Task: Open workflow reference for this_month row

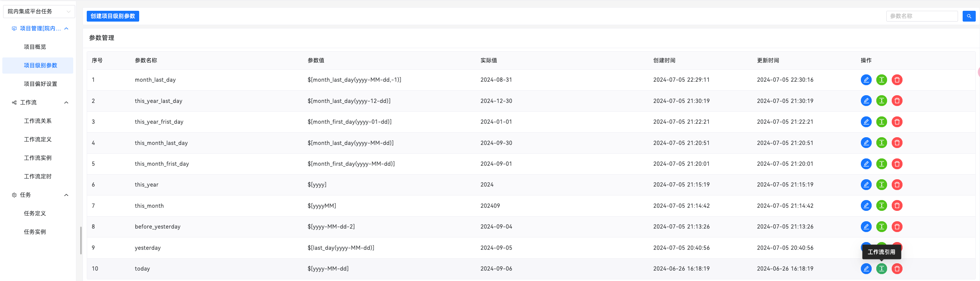Action: (881, 206)
